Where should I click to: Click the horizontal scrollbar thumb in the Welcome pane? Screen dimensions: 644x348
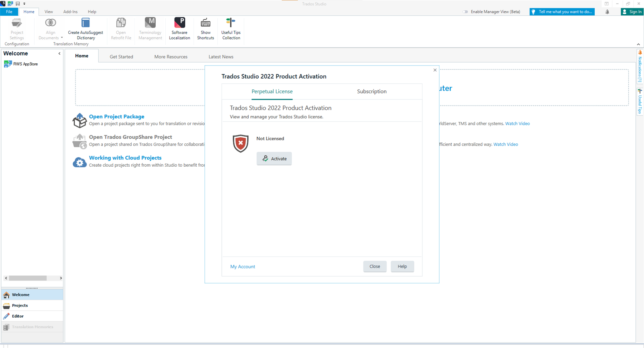coord(28,278)
